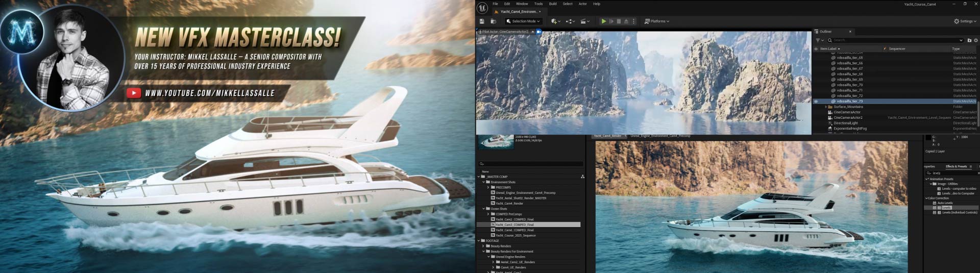The width and height of the screenshot is (980, 273).
Task: Open the Outliner search history dropdown arrow
Action: [x=961, y=40]
